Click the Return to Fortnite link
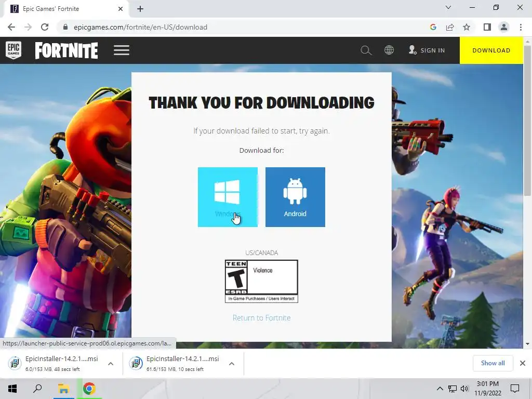This screenshot has height=399, width=532. tap(262, 318)
